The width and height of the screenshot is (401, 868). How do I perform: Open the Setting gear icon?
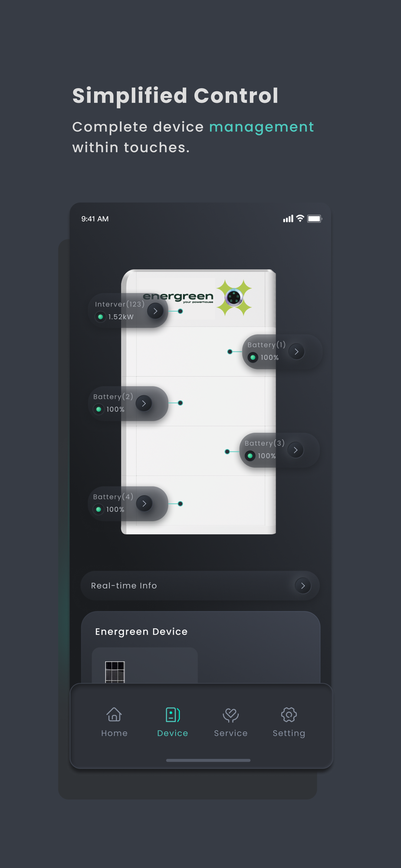[289, 714]
